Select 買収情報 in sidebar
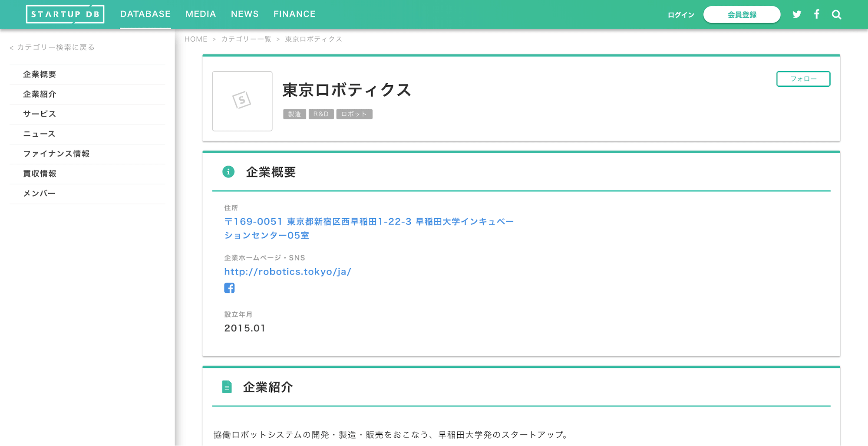The height and width of the screenshot is (446, 868). 87,174
